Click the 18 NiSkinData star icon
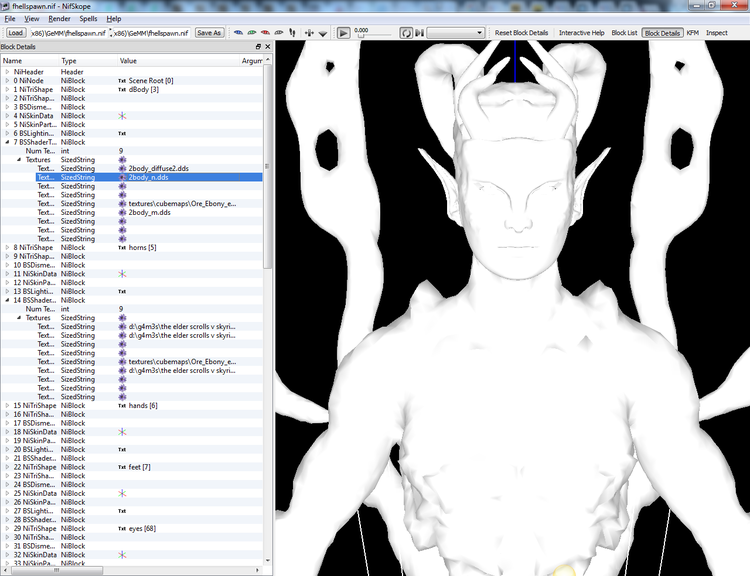Viewport: 750px width, 576px height. click(122, 432)
